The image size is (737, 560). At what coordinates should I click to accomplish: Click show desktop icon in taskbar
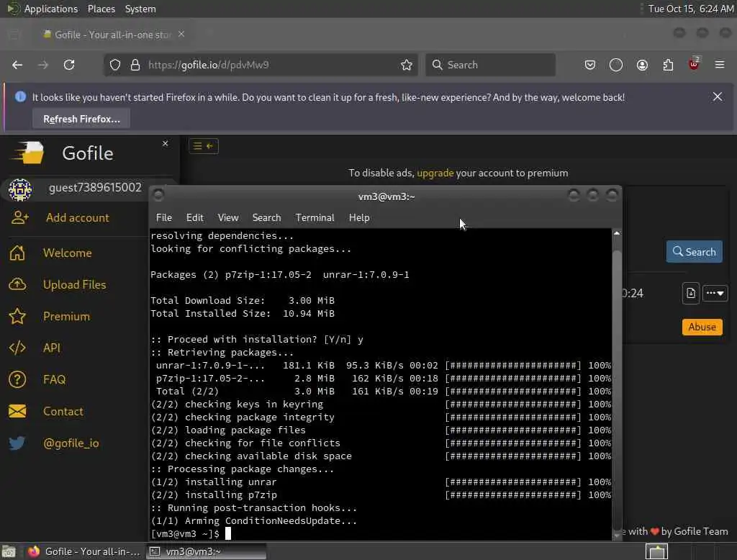click(x=9, y=551)
